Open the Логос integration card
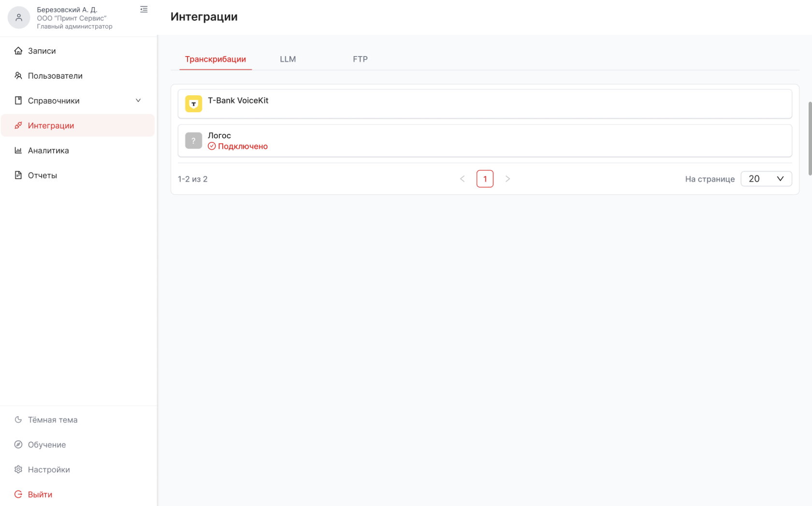 (x=485, y=141)
